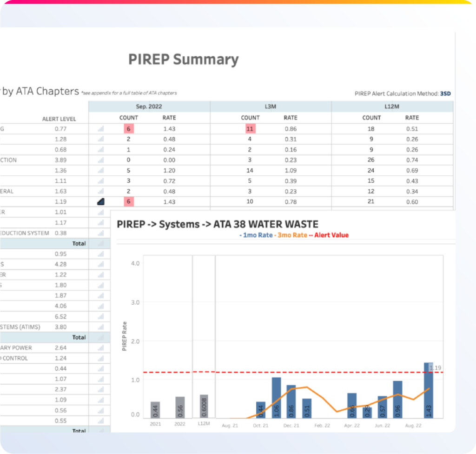Image resolution: width=476 pixels, height=454 pixels.
Task: Click the chart icon in the 2.64 alert row
Action: [x=101, y=347]
